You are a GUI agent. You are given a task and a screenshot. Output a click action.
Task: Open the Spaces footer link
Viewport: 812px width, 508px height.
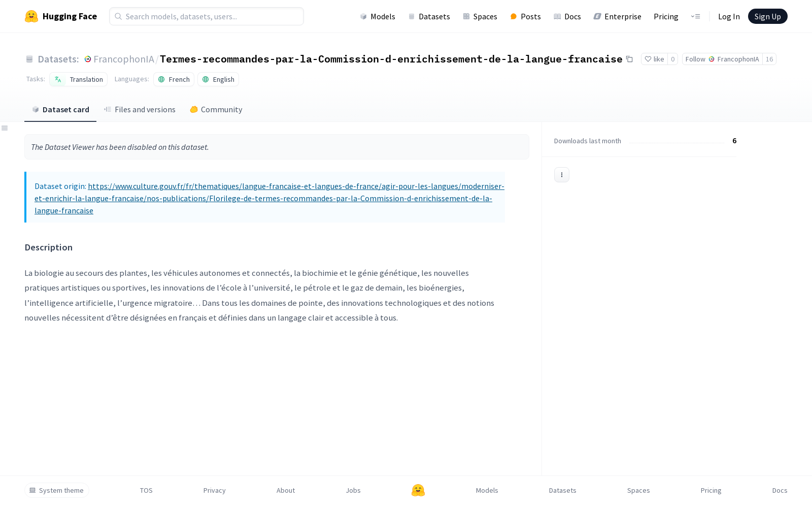638,490
